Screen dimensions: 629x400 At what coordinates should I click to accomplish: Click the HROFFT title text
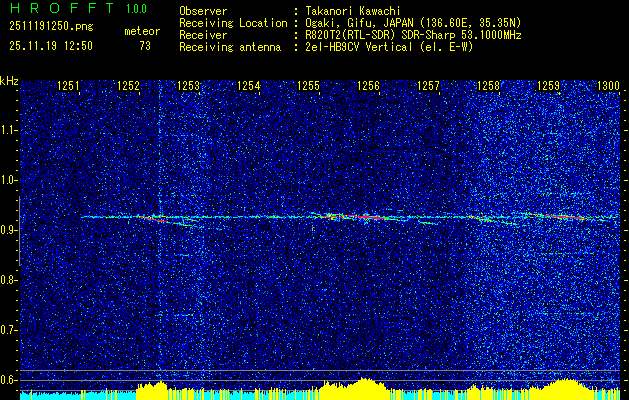(x=61, y=8)
